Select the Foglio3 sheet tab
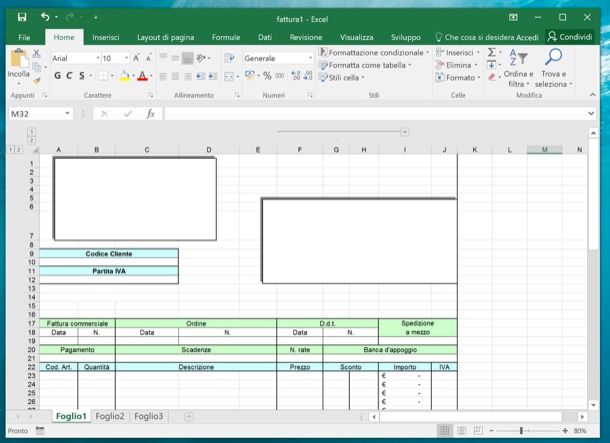 coord(149,416)
